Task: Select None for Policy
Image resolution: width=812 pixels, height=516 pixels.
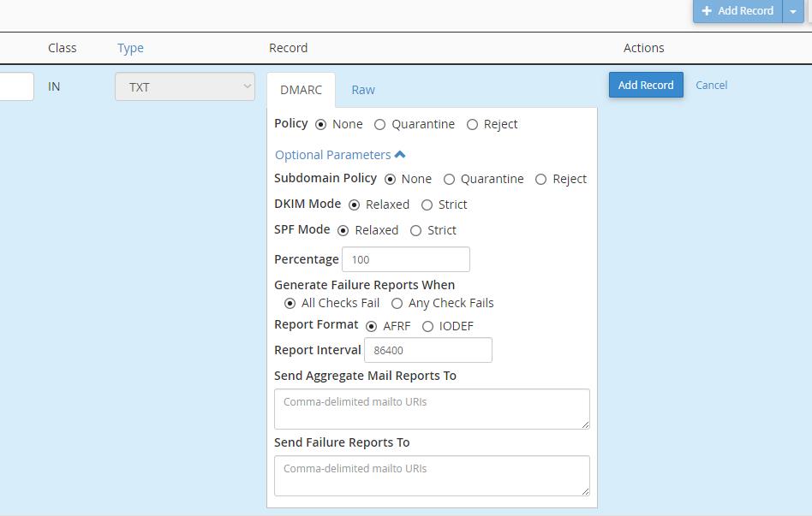Action: click(x=321, y=125)
